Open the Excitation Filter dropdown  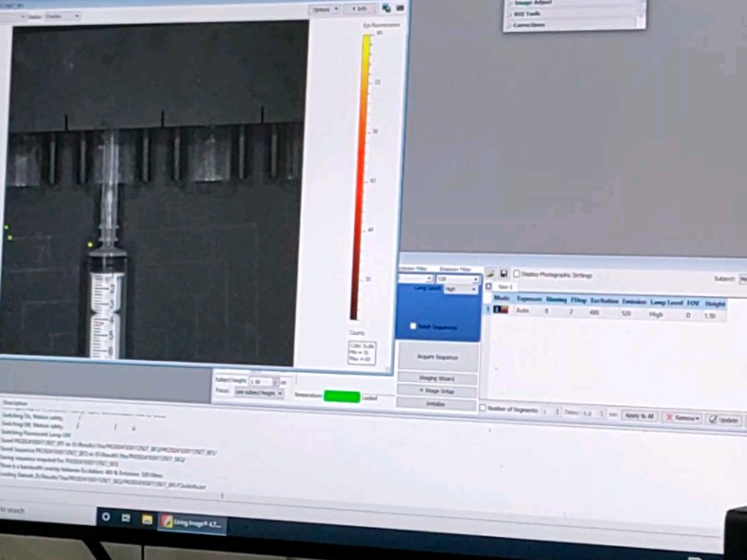(415, 279)
